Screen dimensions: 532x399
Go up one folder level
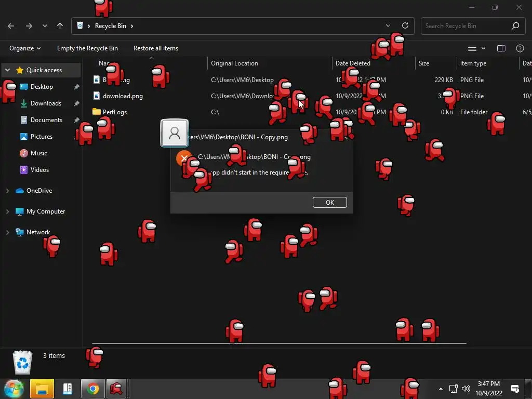click(x=60, y=26)
